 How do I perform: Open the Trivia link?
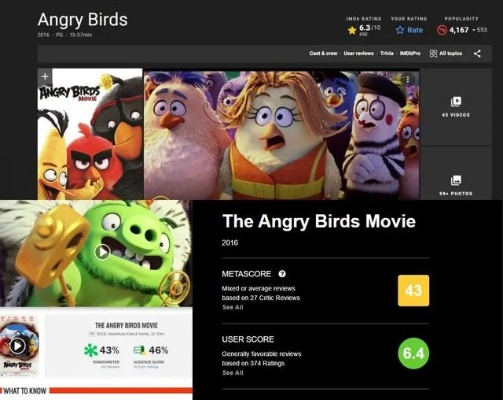(x=387, y=53)
